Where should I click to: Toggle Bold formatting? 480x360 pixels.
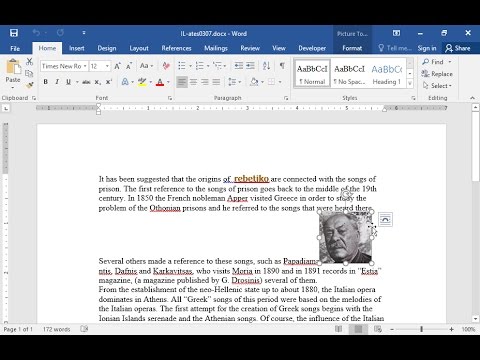tap(46, 82)
